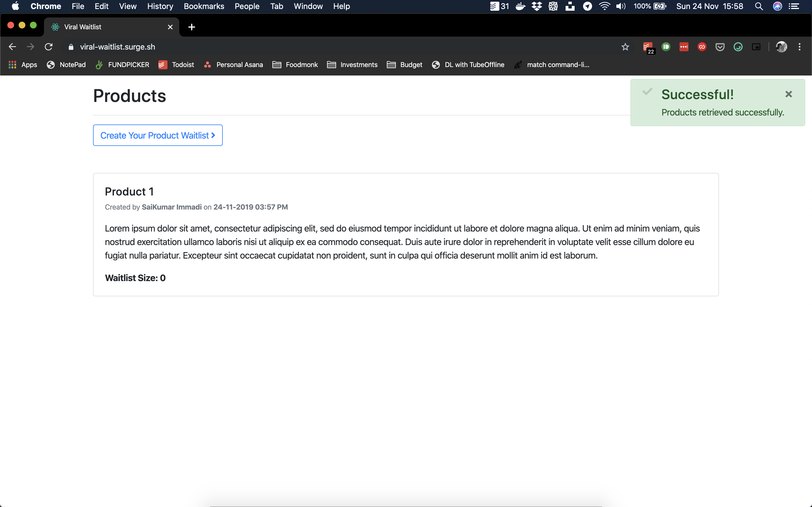Click the Grammarly extension icon
The image size is (812, 507).
point(738,47)
